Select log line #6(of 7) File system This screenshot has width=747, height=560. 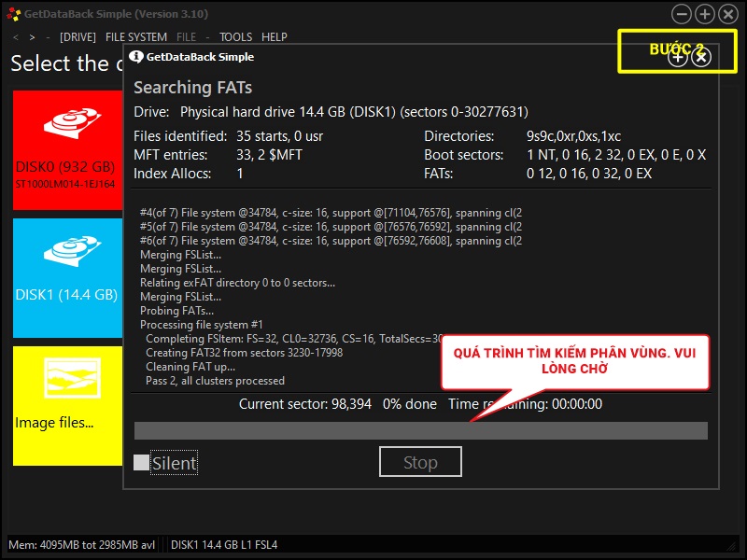[x=331, y=241]
